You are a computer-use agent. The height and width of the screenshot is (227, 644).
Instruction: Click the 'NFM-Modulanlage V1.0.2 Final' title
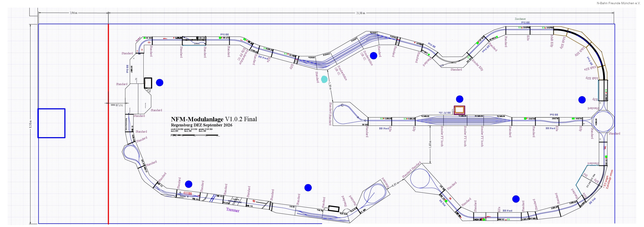pos(214,119)
